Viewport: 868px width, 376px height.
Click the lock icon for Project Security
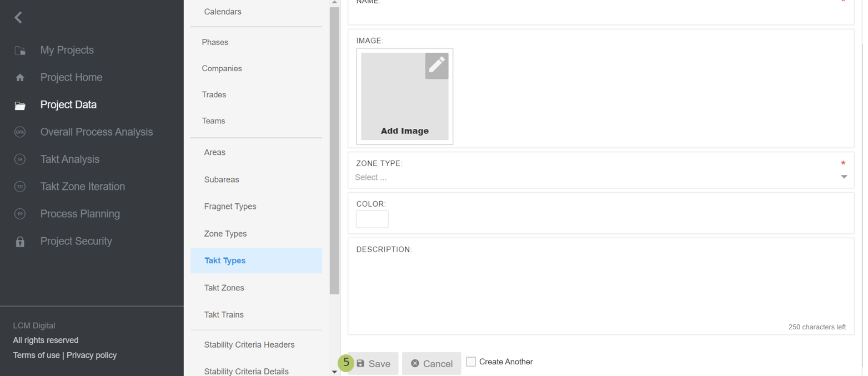20,241
